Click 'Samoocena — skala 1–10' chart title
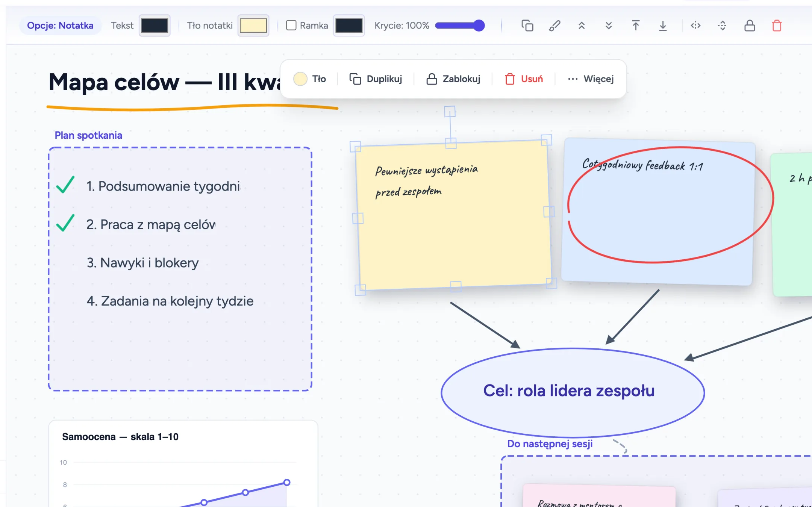This screenshot has height=507, width=812. tap(120, 437)
